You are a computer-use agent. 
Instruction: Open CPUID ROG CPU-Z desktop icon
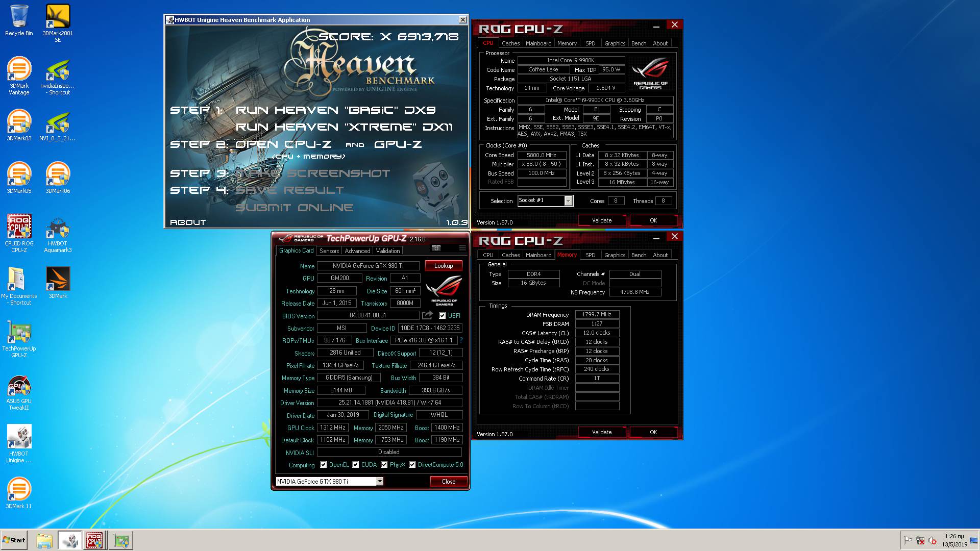coord(19,233)
